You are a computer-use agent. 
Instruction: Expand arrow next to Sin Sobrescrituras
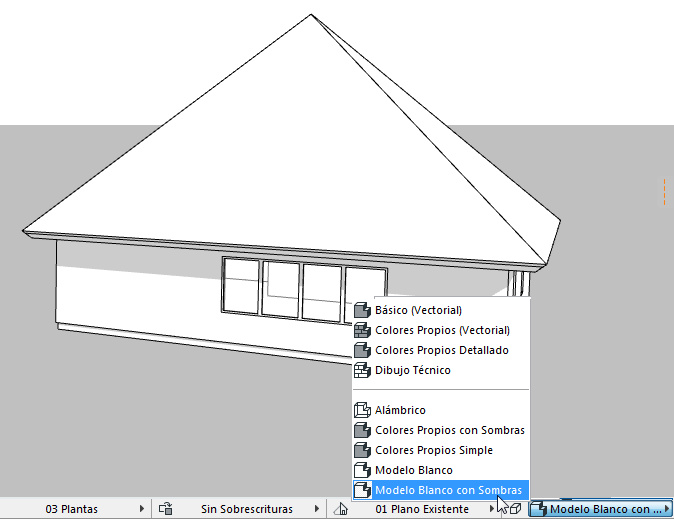[x=317, y=509]
